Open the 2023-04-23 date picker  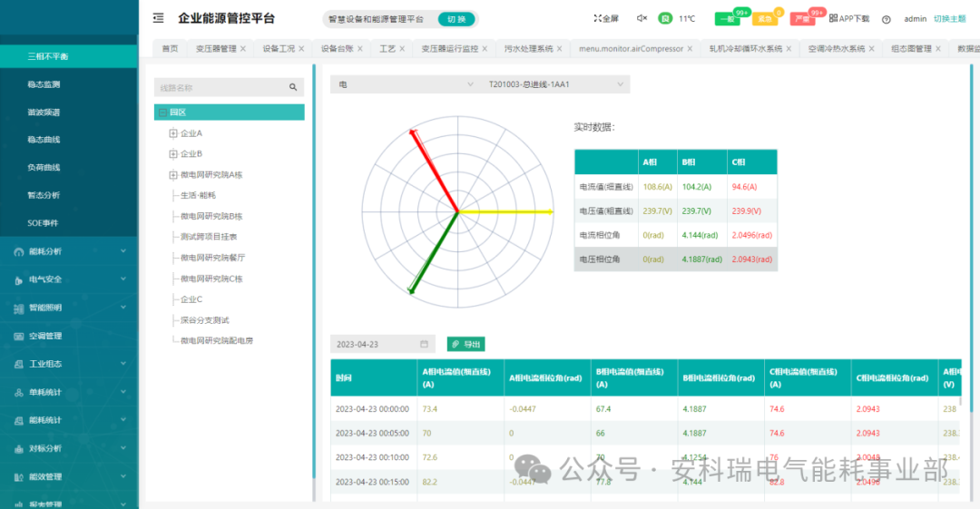tap(383, 345)
